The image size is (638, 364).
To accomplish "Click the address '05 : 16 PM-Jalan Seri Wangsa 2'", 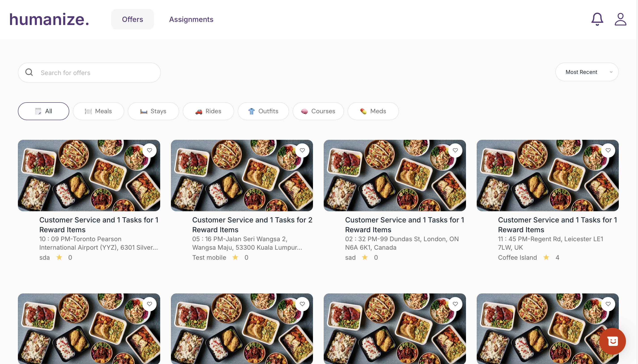I will [x=247, y=243].
